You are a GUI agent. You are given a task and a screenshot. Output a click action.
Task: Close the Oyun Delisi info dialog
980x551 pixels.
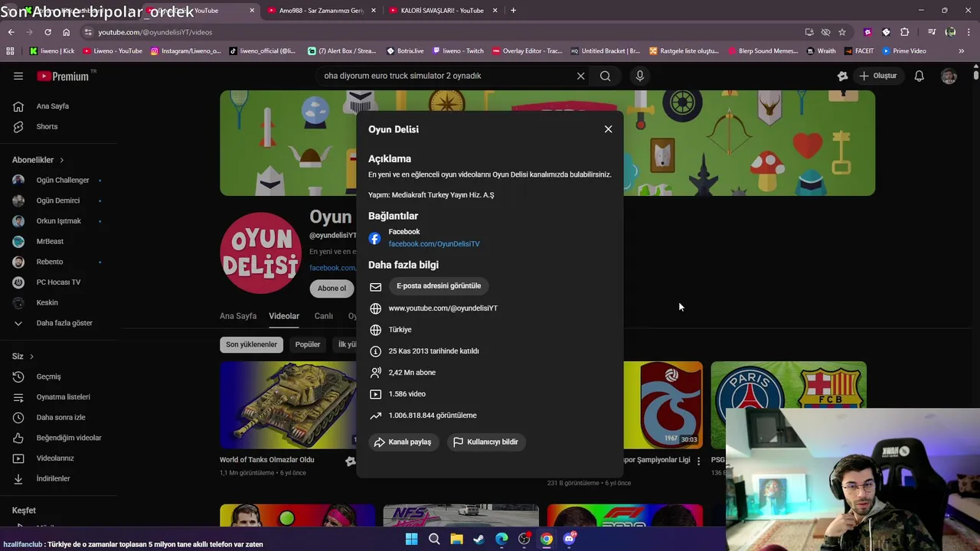[608, 129]
